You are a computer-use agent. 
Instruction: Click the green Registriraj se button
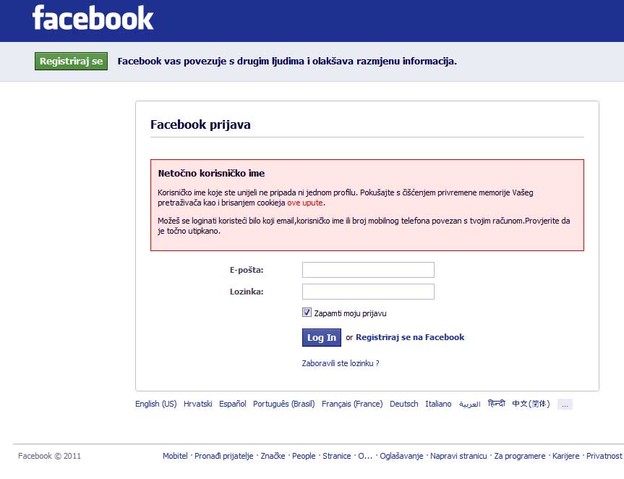(71, 61)
